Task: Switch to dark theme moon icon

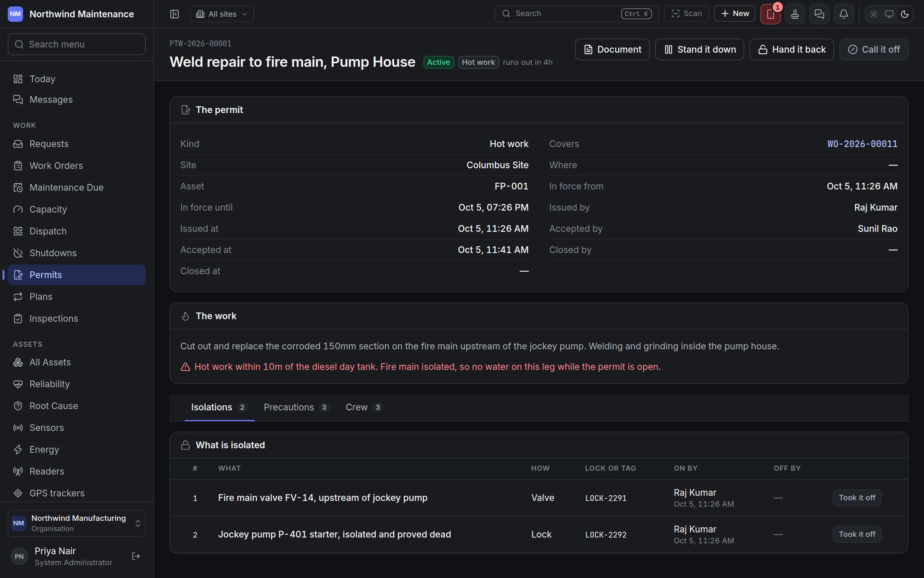Action: tap(904, 14)
